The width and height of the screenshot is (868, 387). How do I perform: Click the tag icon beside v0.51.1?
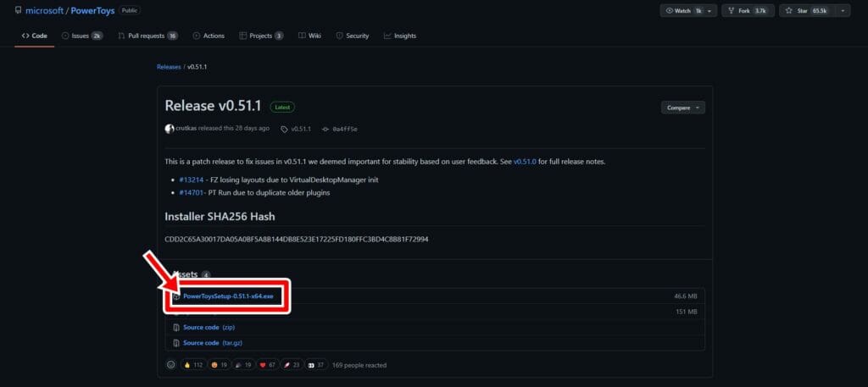click(x=285, y=129)
